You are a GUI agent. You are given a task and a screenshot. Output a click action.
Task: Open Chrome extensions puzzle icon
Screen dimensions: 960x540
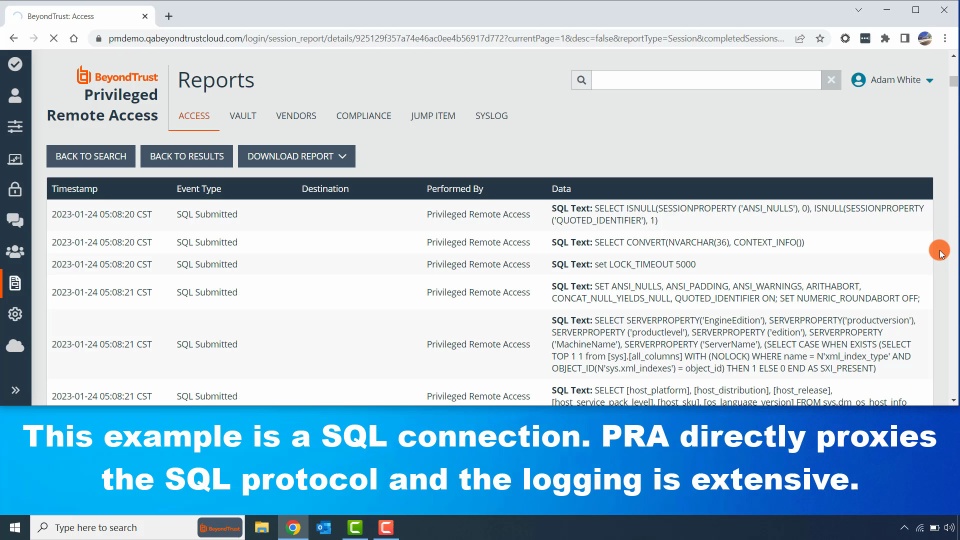tap(885, 39)
